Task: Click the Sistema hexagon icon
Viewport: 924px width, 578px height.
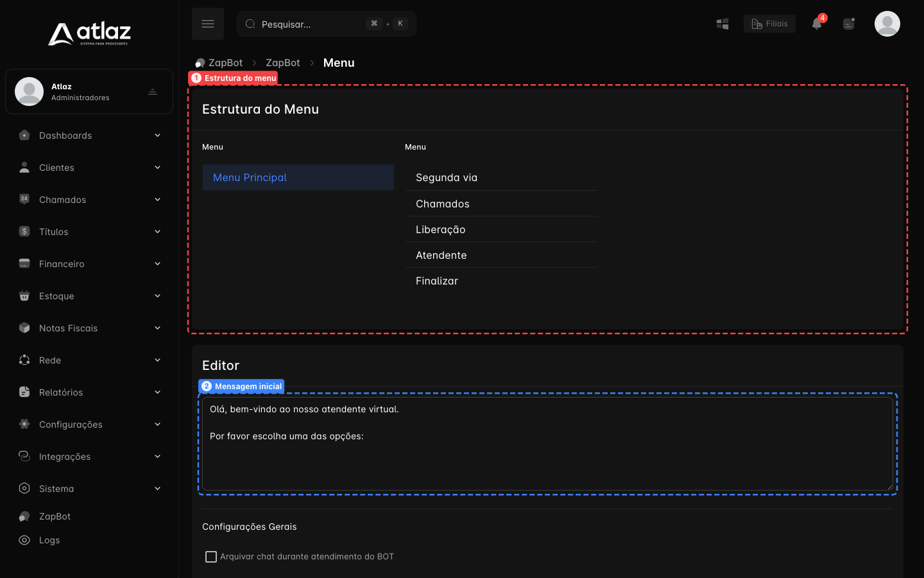Action: [x=24, y=488]
